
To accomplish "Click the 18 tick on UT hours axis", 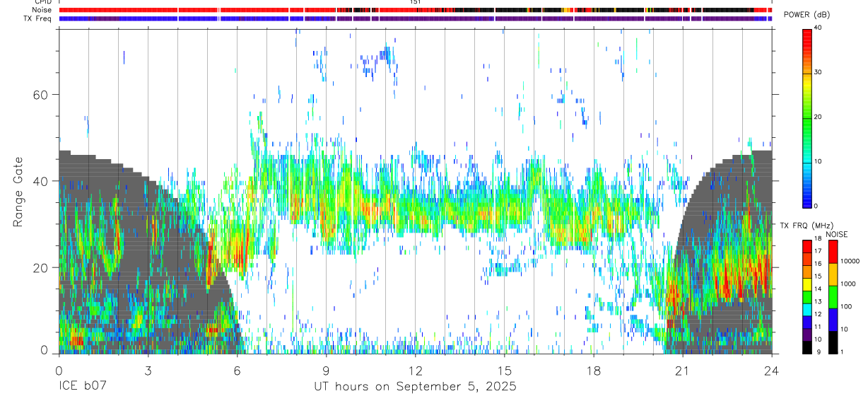I will pyautogui.click(x=594, y=371).
